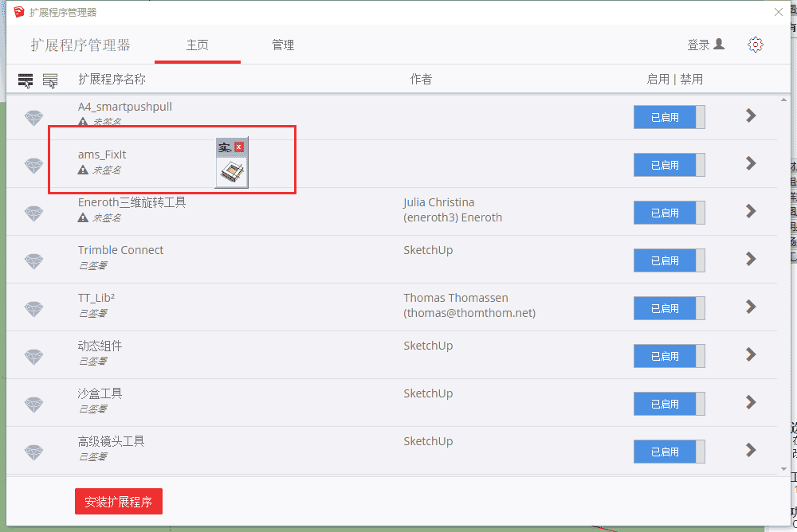Click SketchUp author of 沙盒工具
This screenshot has height=532, width=797.
(428, 393)
